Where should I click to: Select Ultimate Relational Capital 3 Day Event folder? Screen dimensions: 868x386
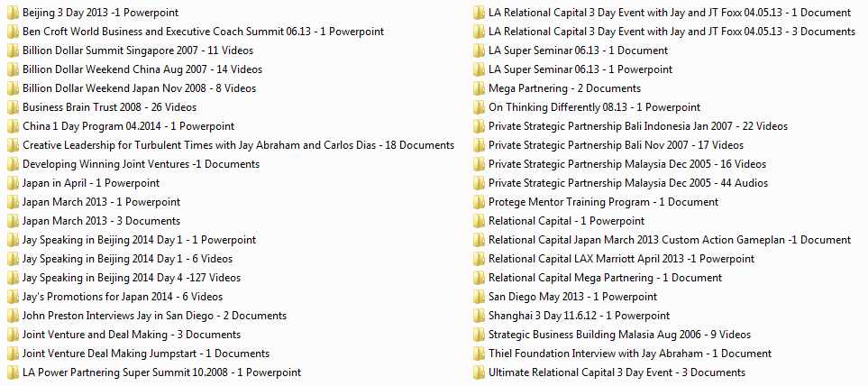point(609,372)
